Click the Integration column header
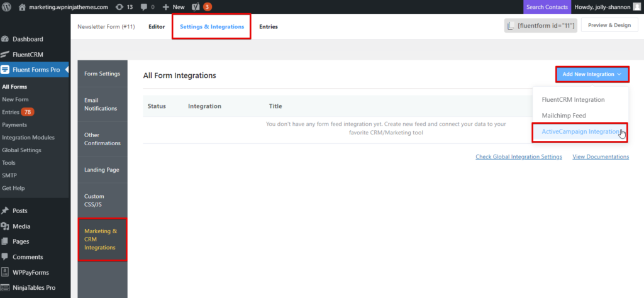644x298 pixels. click(x=204, y=106)
